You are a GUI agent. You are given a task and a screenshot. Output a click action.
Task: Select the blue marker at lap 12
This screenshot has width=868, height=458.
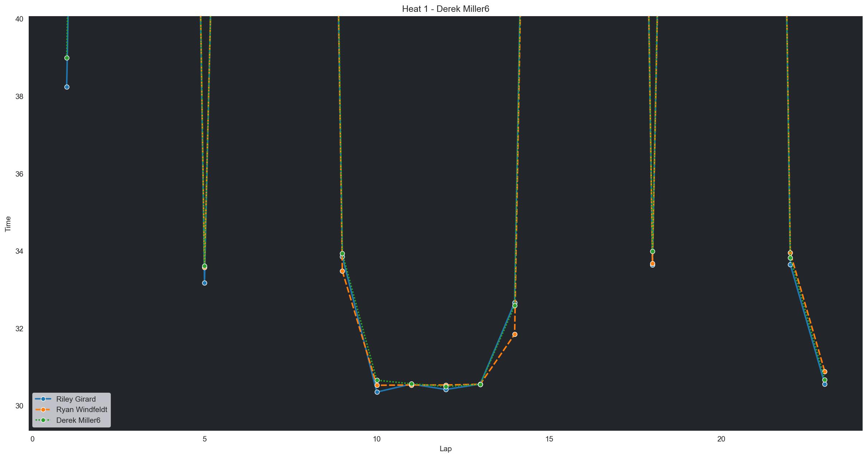[x=446, y=389]
